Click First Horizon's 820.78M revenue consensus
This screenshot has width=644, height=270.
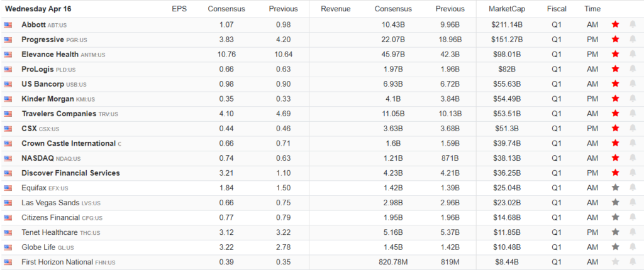click(393, 262)
